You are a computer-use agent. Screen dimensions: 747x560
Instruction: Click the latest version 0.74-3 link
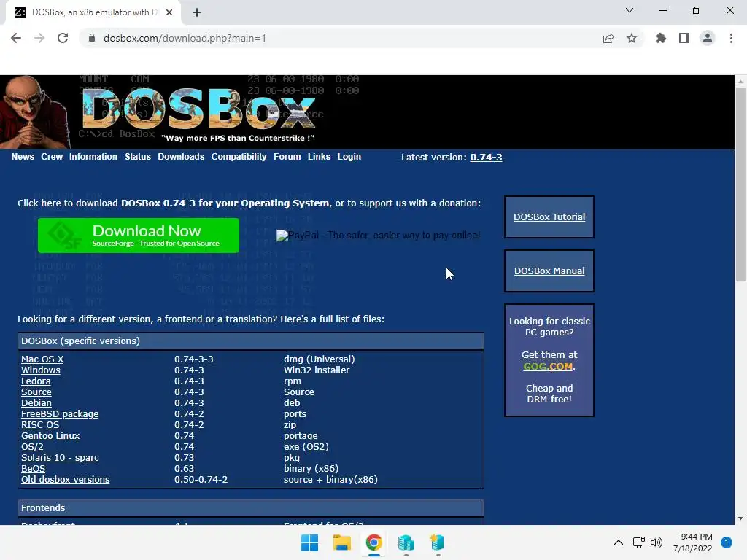tap(486, 157)
